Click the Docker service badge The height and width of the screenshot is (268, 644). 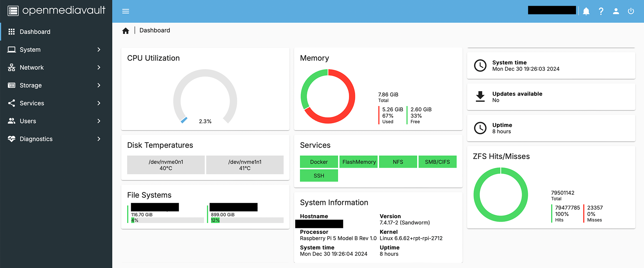319,162
